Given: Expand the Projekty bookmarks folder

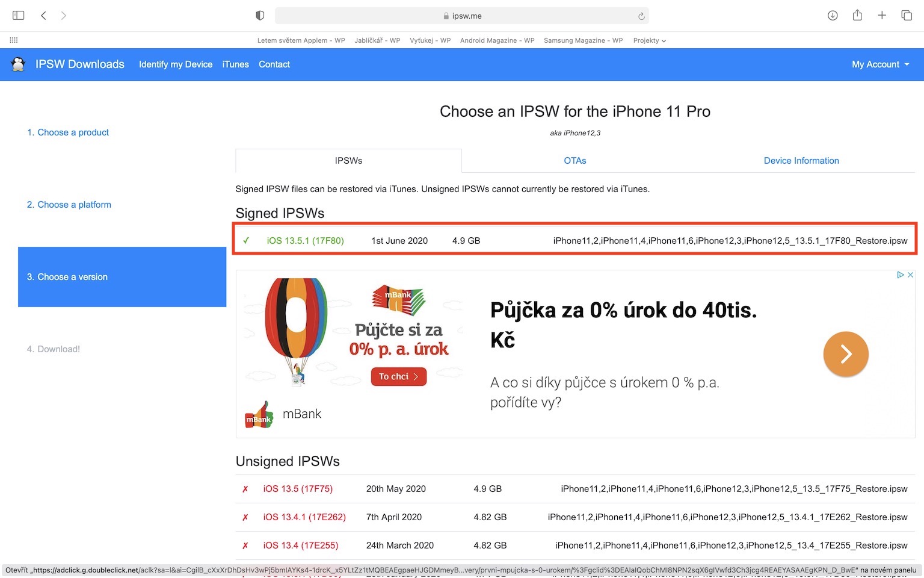Looking at the screenshot, I should 650,40.
